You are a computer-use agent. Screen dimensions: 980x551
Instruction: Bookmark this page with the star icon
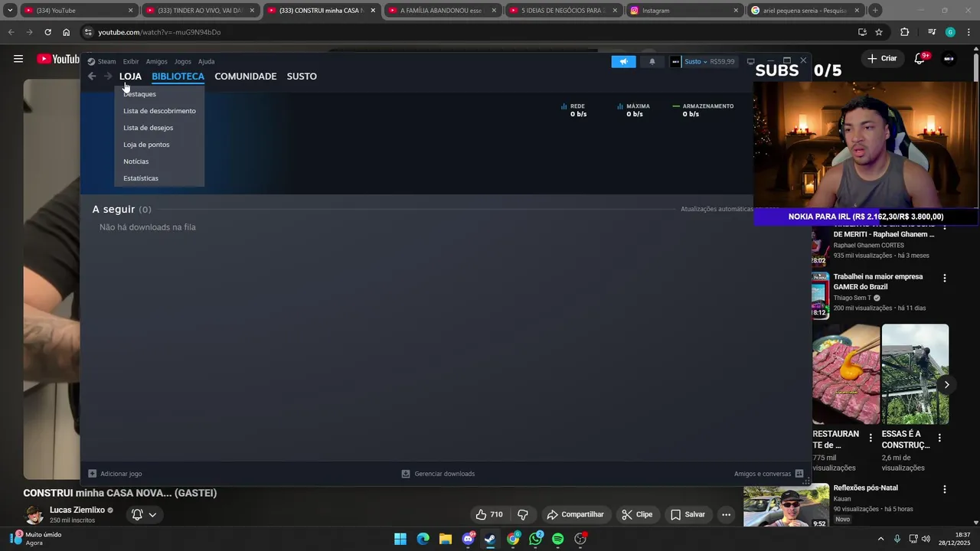(879, 32)
